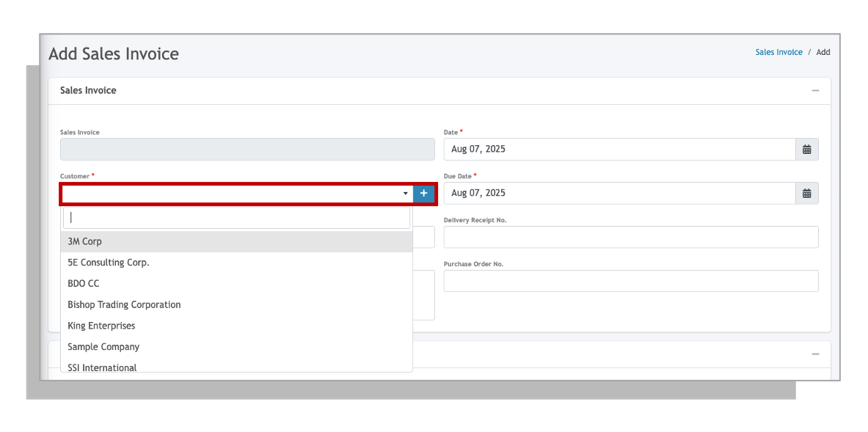Focus the Purchase Order No. field

tap(631, 281)
